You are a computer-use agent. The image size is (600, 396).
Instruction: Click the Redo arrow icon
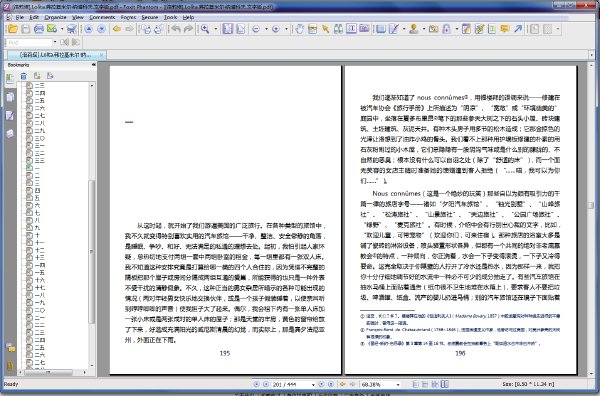click(x=188, y=29)
